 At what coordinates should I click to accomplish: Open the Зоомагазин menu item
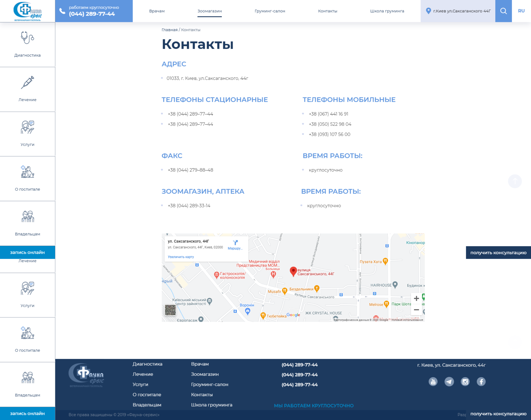pyautogui.click(x=210, y=11)
